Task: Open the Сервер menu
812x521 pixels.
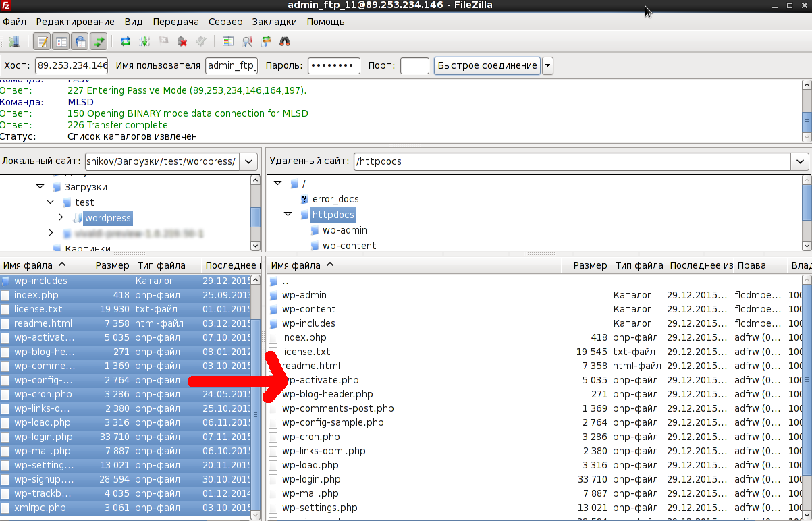Action: pyautogui.click(x=225, y=22)
